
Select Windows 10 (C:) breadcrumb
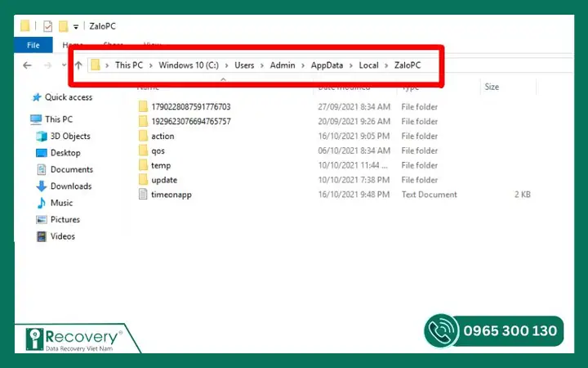[189, 65]
